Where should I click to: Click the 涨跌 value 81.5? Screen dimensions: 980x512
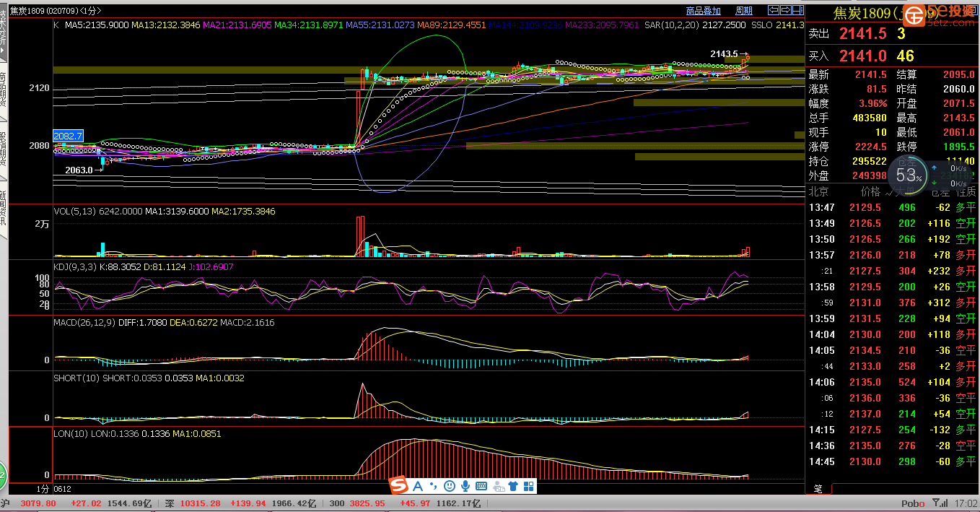coord(876,89)
